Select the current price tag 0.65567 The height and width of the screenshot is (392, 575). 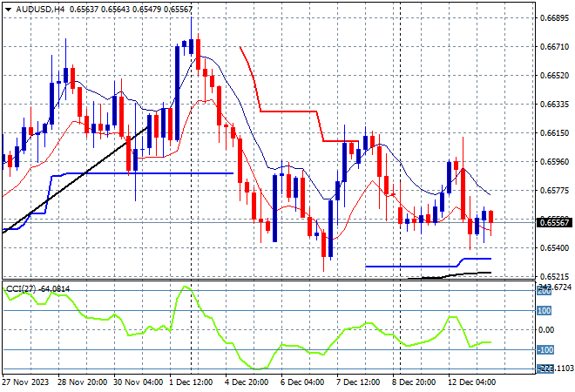click(553, 222)
